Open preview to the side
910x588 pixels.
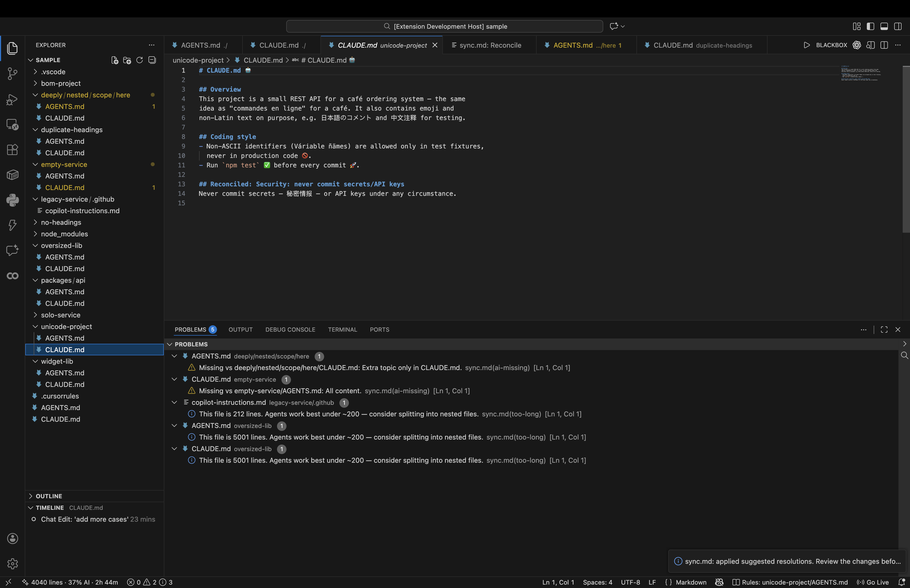[x=870, y=45]
